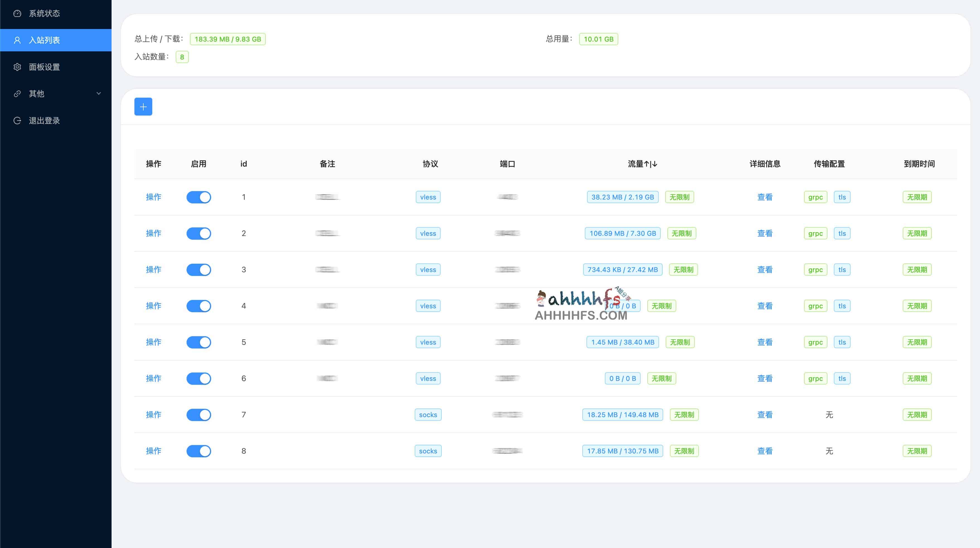This screenshot has width=980, height=548.
Task: Click the 无限期 tag in row id 1
Action: pyautogui.click(x=917, y=197)
